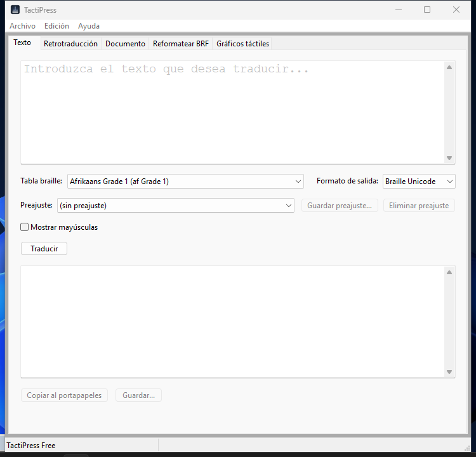Expand the Tabla braille dropdown
The height and width of the screenshot is (457, 476).
185,182
